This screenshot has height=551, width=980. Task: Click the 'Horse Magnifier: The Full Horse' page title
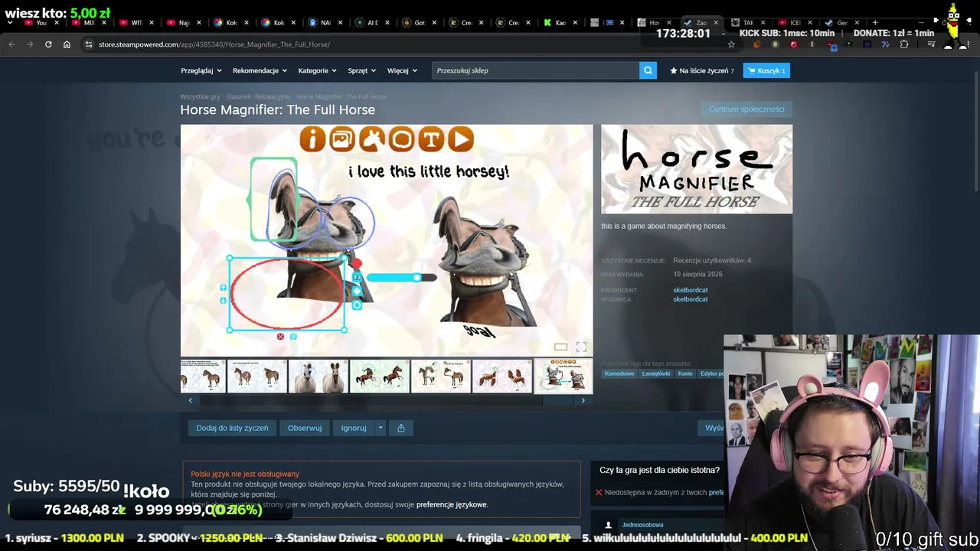click(278, 110)
